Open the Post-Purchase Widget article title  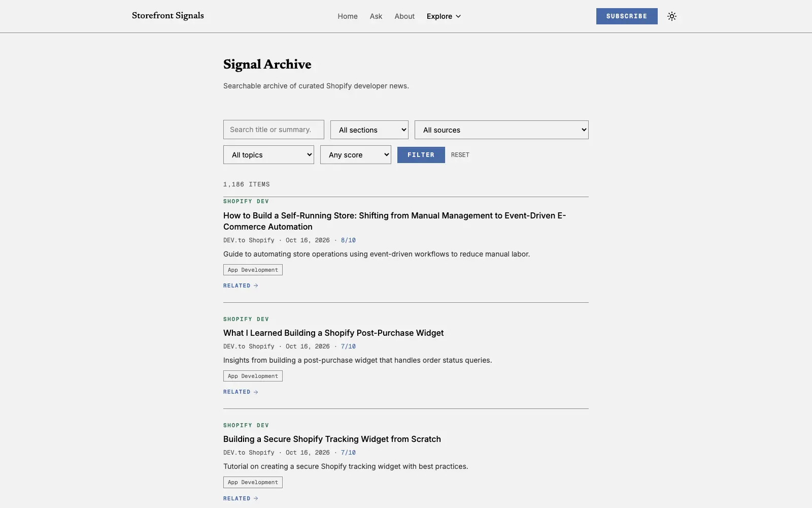(333, 333)
